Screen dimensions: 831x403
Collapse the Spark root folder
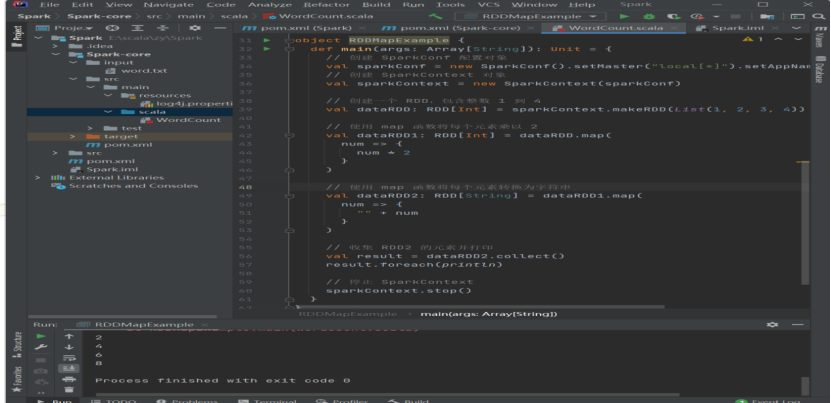click(x=39, y=38)
